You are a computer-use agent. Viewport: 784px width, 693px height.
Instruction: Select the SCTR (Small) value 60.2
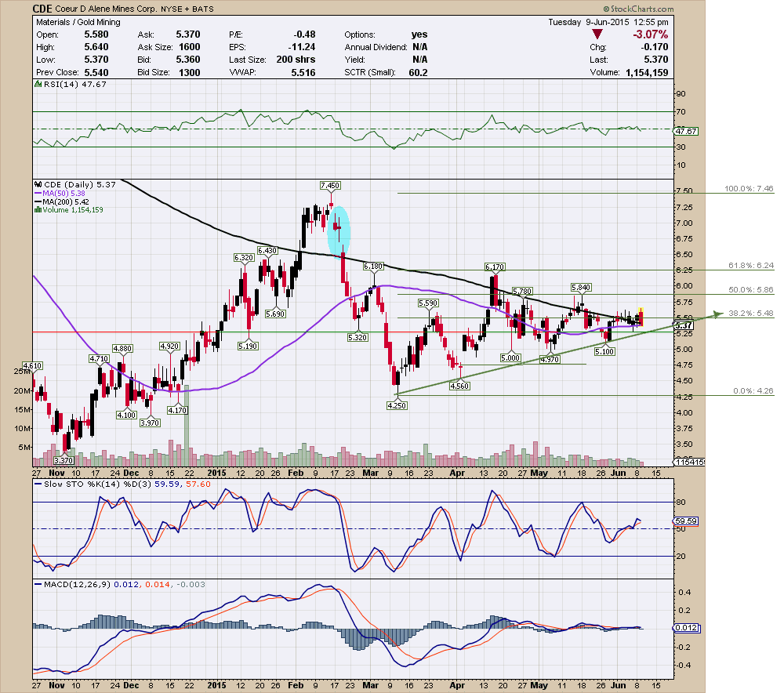click(x=418, y=72)
